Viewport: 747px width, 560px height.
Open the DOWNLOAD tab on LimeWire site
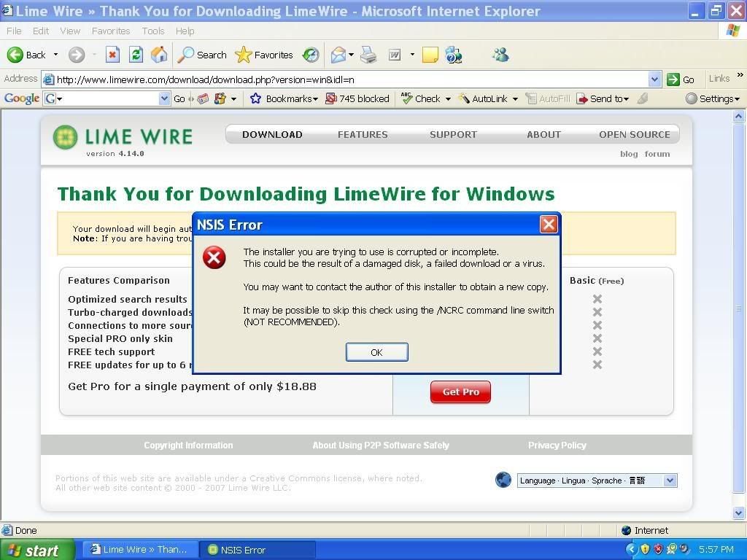[x=272, y=135]
